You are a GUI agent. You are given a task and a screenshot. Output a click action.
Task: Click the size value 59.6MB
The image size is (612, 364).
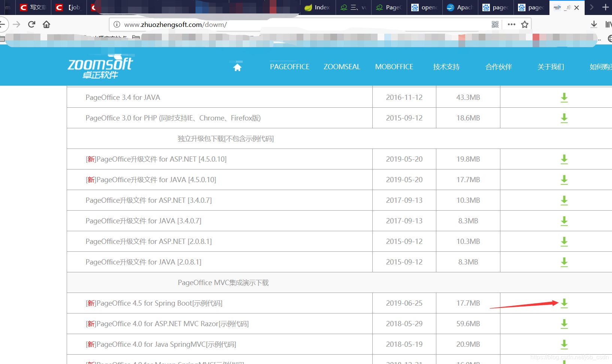click(x=468, y=324)
